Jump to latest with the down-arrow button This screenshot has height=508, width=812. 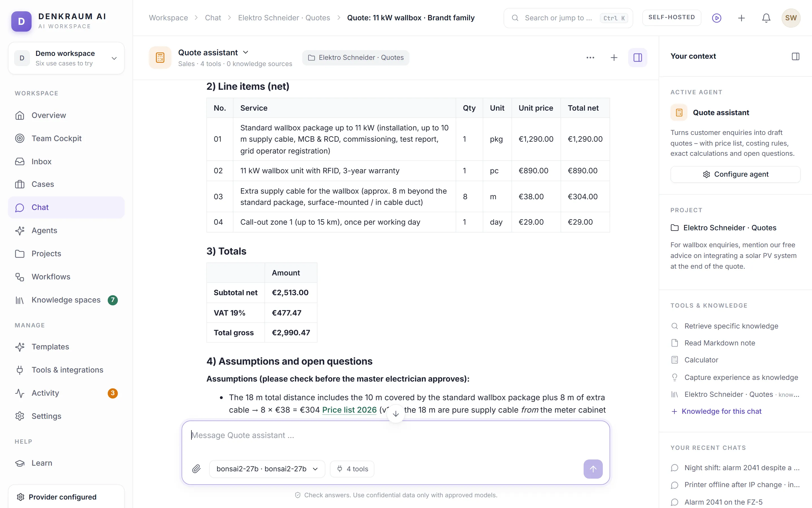[396, 413]
